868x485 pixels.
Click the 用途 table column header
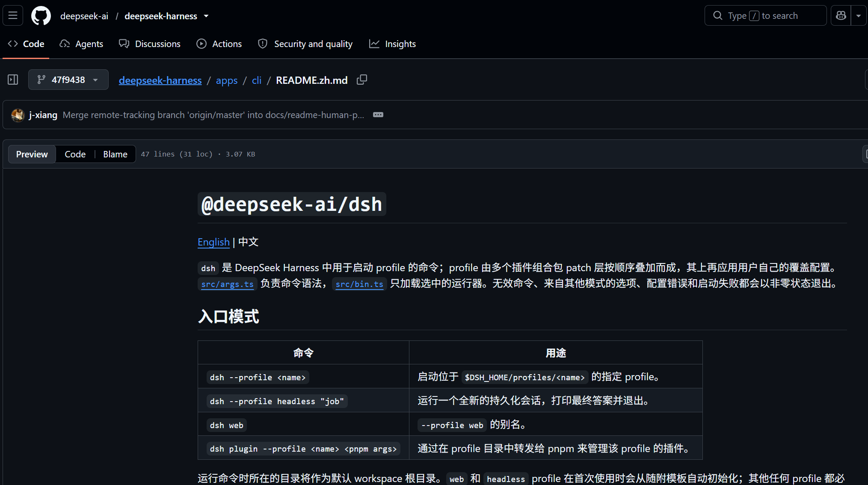click(556, 353)
